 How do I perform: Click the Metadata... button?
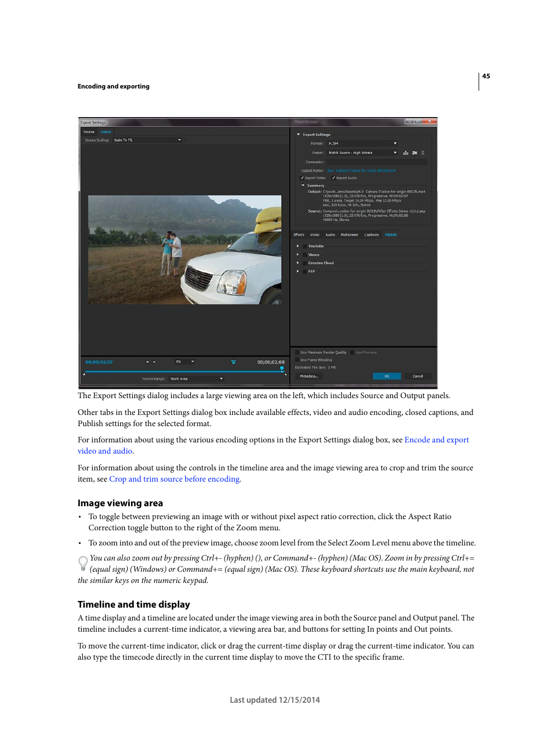[x=309, y=376]
